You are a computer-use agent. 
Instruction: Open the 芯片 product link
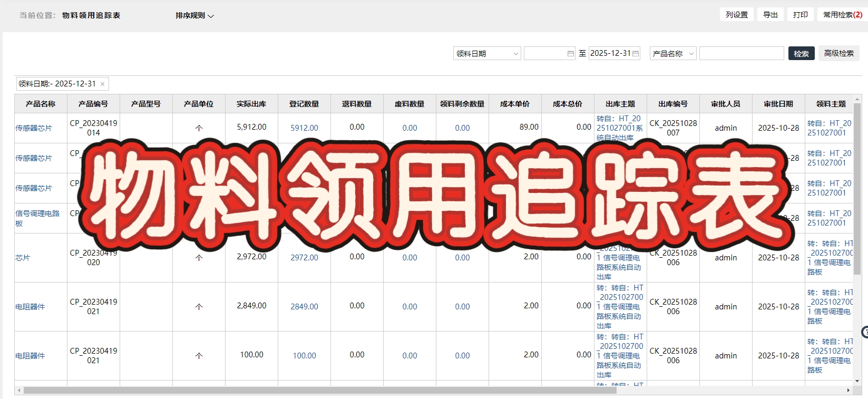(x=23, y=258)
